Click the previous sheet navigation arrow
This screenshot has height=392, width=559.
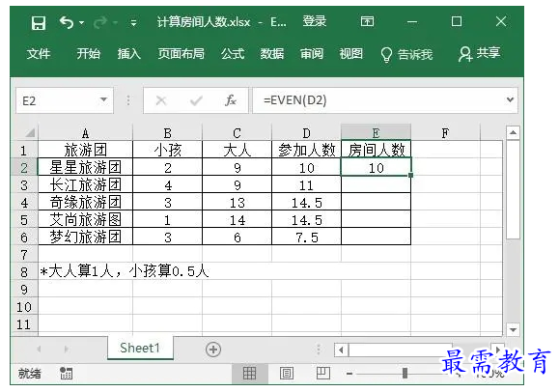pos(39,349)
